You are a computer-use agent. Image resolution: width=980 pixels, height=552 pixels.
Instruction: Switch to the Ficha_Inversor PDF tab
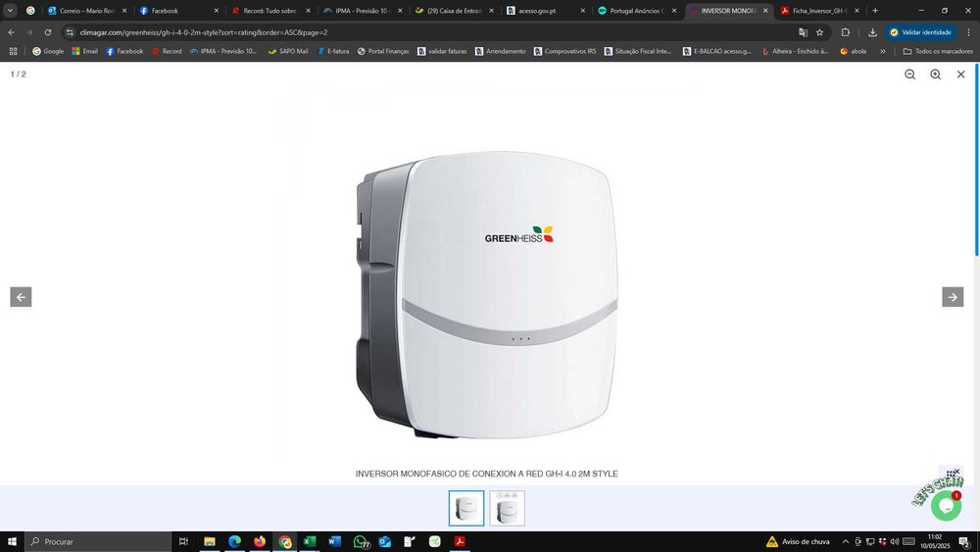tap(820, 11)
